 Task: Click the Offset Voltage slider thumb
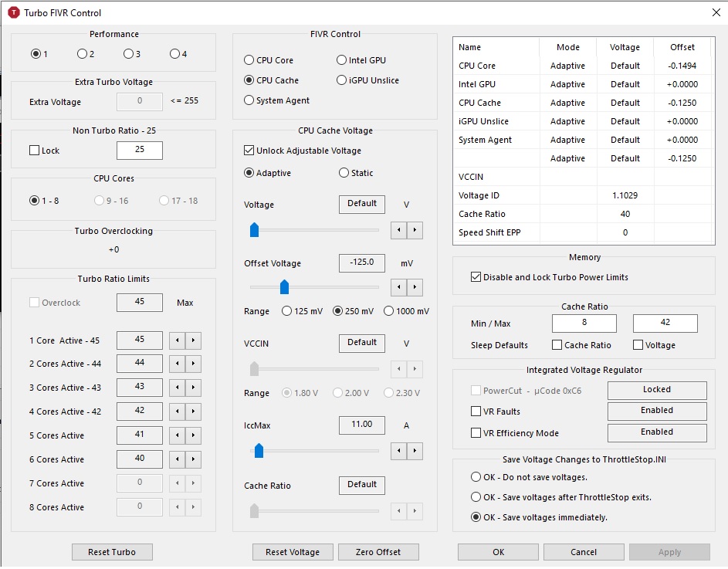pyautogui.click(x=285, y=287)
